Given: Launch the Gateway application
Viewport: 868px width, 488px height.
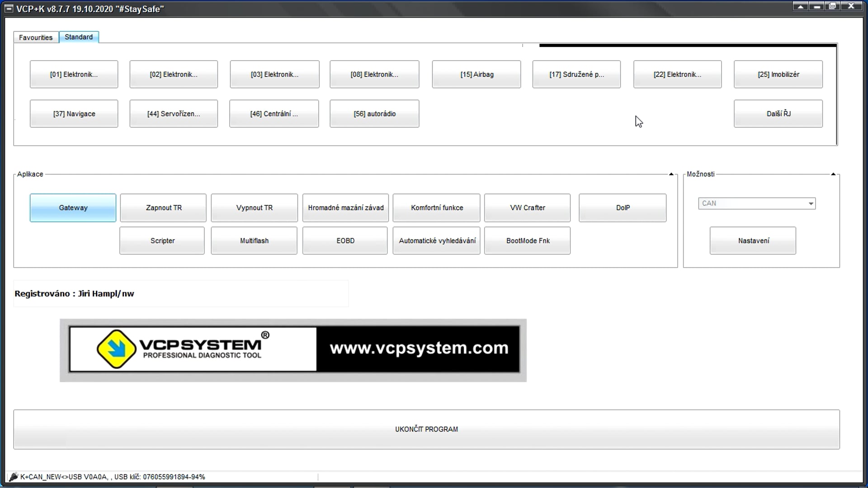Looking at the screenshot, I should [73, 208].
